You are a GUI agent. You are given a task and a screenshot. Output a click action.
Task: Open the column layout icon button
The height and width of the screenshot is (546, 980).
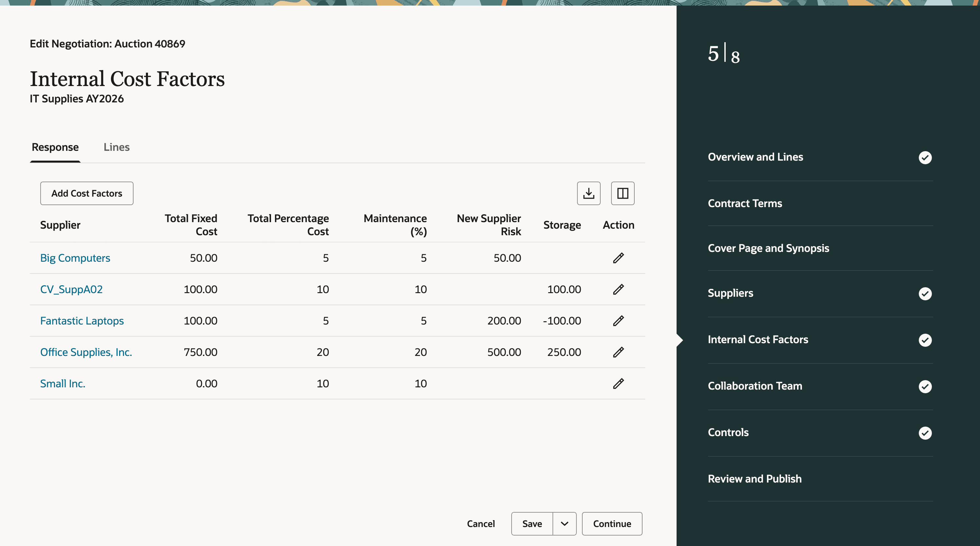[x=622, y=193]
